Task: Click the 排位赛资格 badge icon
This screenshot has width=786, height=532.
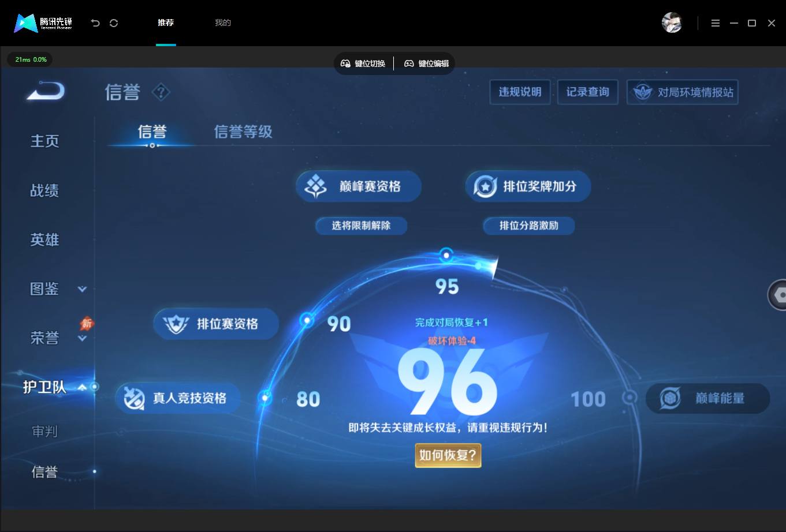Action: pos(176,324)
